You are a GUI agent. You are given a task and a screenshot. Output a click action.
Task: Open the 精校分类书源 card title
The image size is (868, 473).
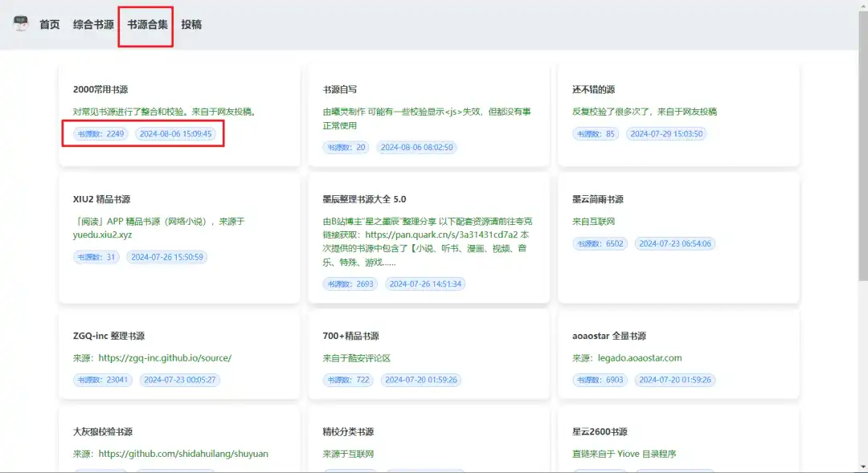[x=348, y=431]
